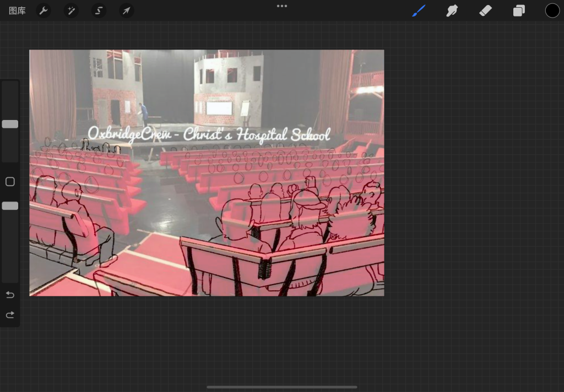Redo the last undone stroke
This screenshot has width=564, height=392.
point(10,315)
